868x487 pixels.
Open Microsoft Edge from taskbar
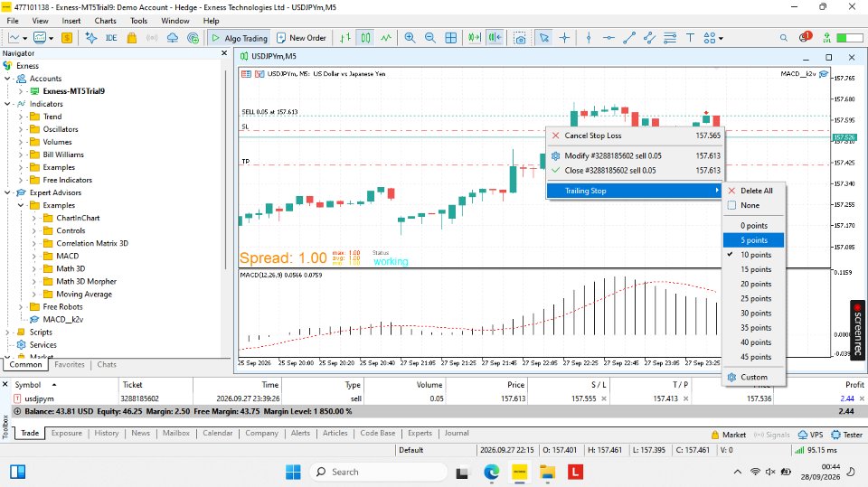pos(491,472)
